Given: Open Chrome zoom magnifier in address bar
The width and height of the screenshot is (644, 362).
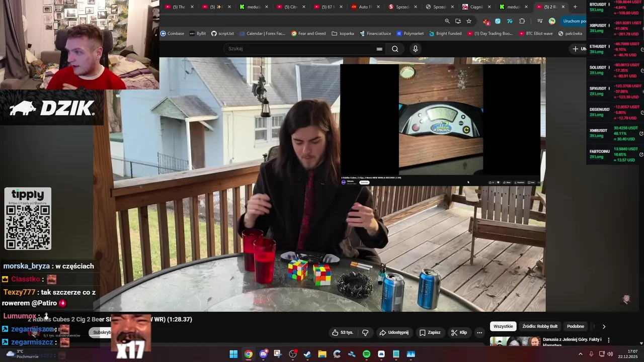Looking at the screenshot, I should click(447, 21).
